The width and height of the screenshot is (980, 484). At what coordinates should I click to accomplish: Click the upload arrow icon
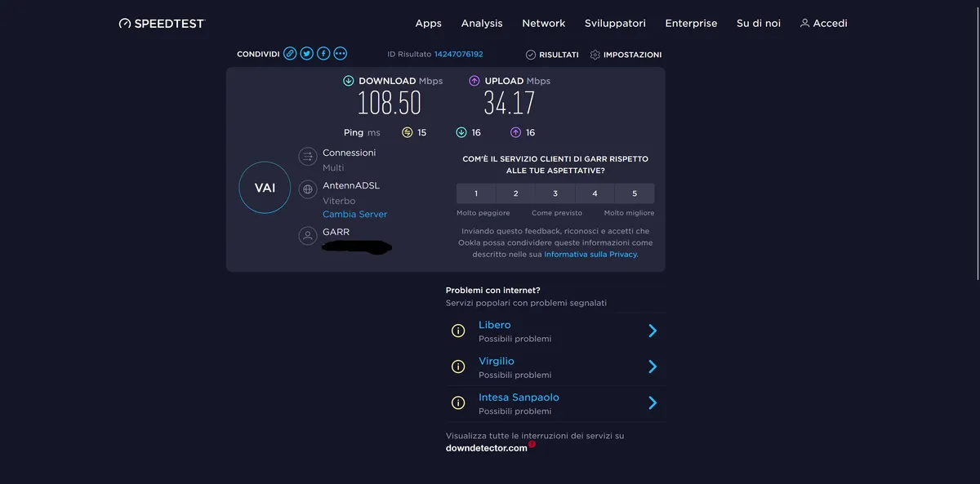tap(474, 81)
